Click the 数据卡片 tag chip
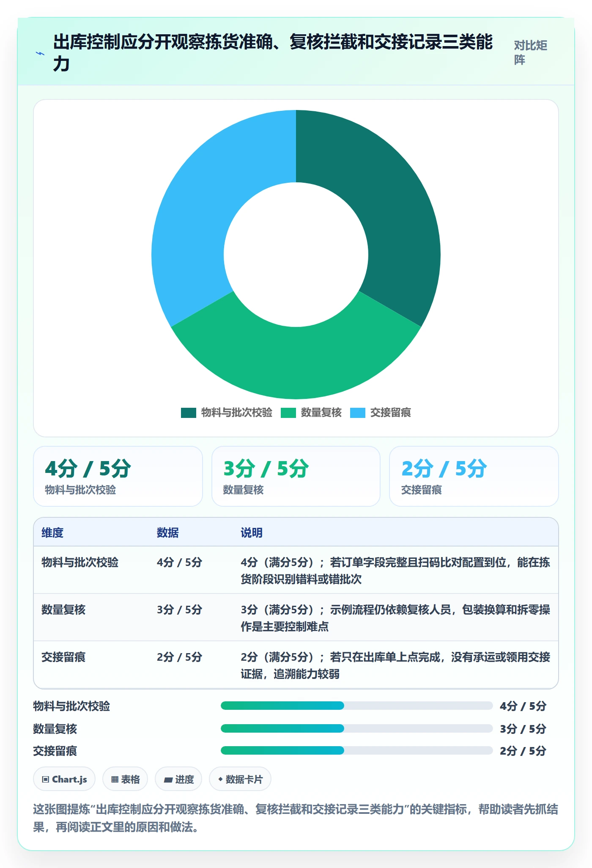This screenshot has width=592, height=868. coord(240,779)
